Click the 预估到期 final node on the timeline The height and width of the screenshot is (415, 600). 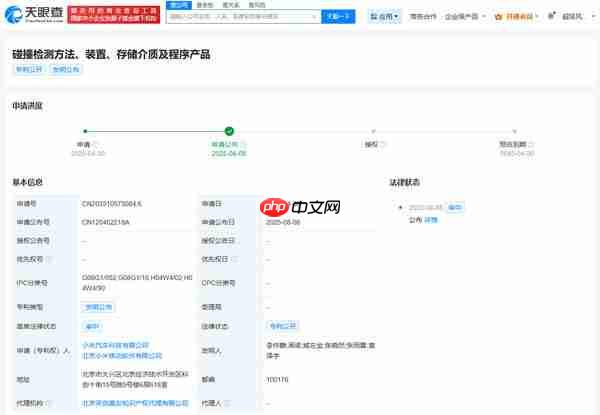pyautogui.click(x=514, y=131)
